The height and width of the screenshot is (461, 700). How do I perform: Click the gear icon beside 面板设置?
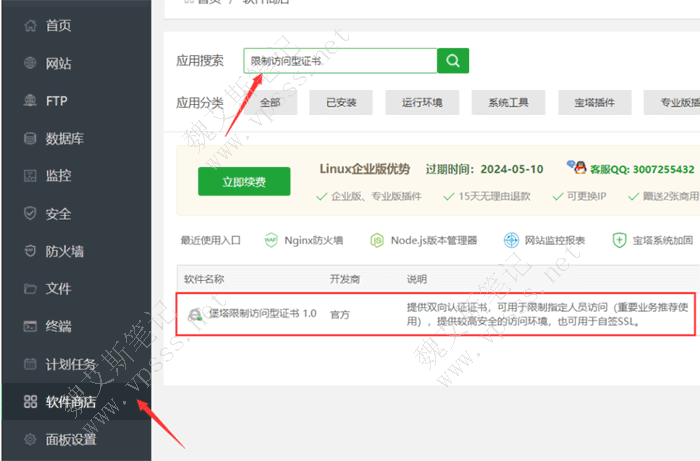[x=30, y=439]
